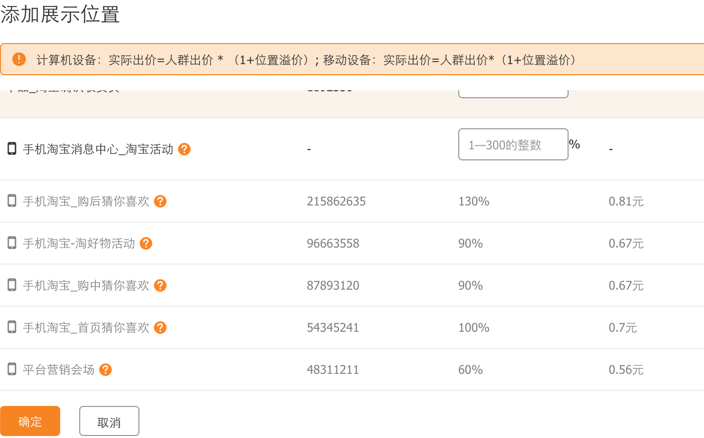The image size is (704, 438).
Task: Click the traffic value 54345241
Action: (x=333, y=328)
